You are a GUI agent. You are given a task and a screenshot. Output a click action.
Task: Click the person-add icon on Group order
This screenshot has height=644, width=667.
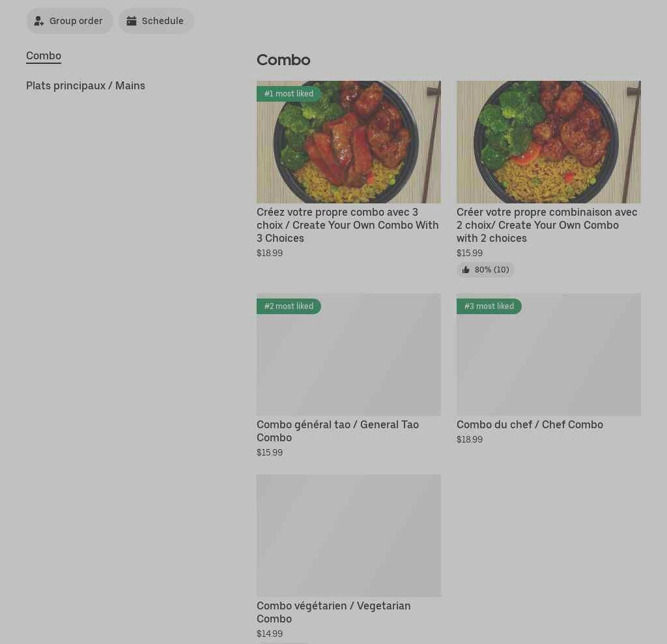pos(39,21)
